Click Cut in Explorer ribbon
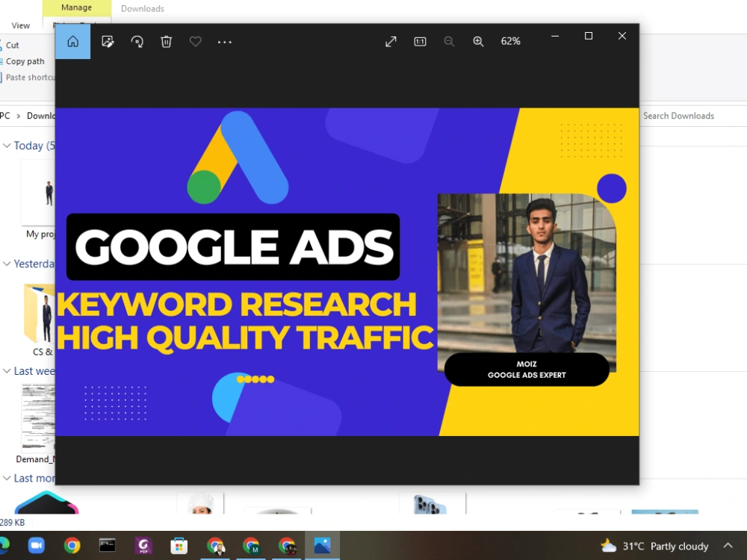The height and width of the screenshot is (560, 747). pyautogui.click(x=10, y=46)
